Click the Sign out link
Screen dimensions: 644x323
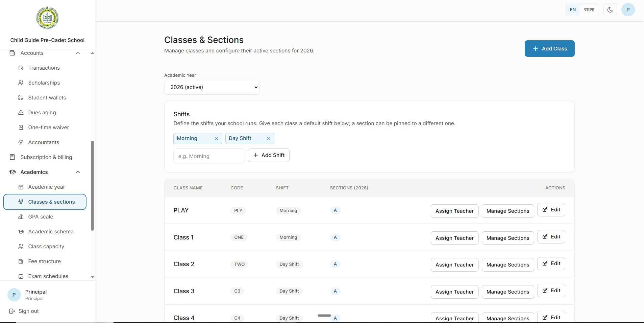pos(24,311)
